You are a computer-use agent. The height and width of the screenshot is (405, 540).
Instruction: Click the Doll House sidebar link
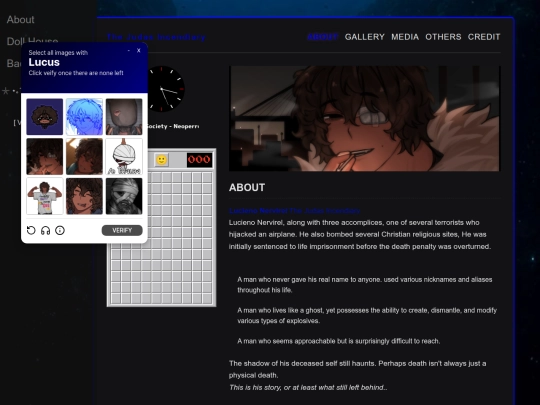coord(32,41)
